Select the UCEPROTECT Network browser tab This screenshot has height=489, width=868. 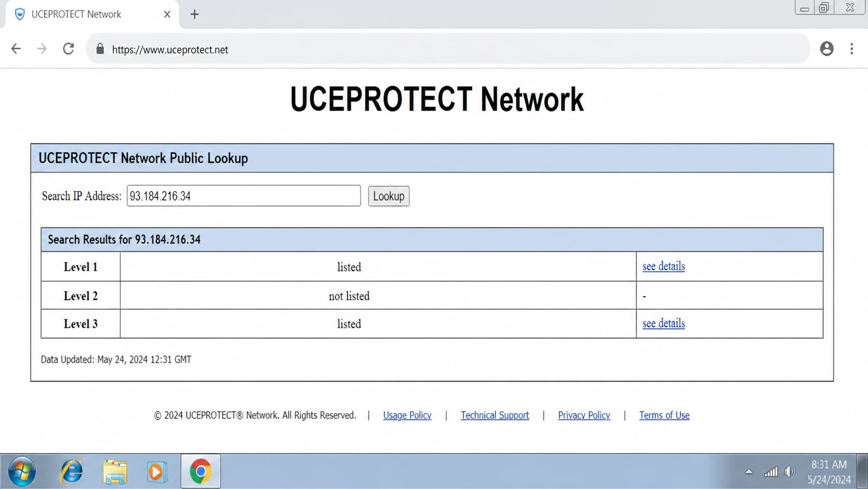(x=92, y=15)
